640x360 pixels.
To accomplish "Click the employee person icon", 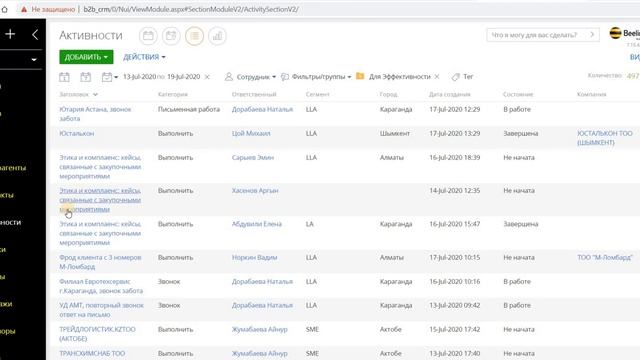I will click(229, 77).
